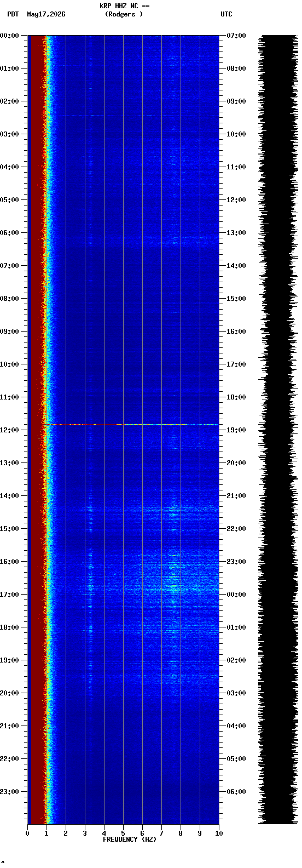Click the 16:00 UTC label on right axis
The image size is (302, 868).
236,332
